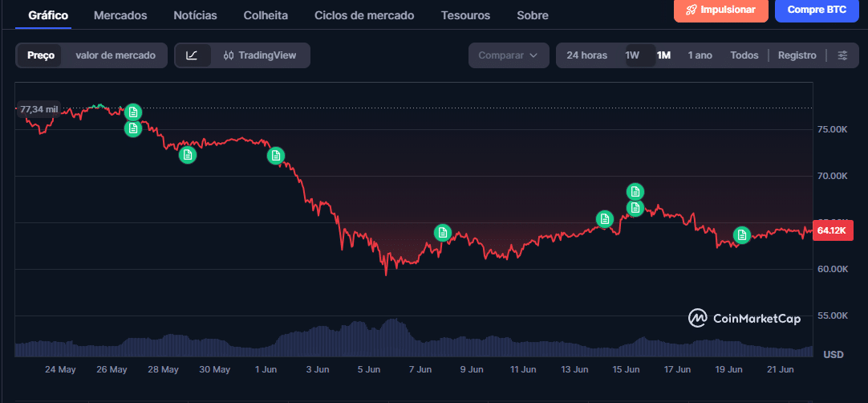Screen dimensions: 868x403
Task: Open news marker near 8 Jun
Action: (x=442, y=233)
